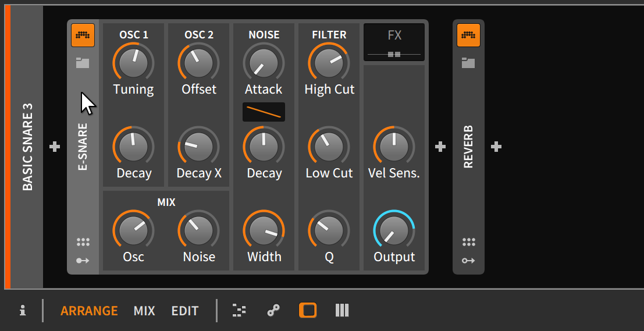Expand the E-Snare macro dots grid
Image resolution: width=644 pixels, height=331 pixels.
coord(83,242)
